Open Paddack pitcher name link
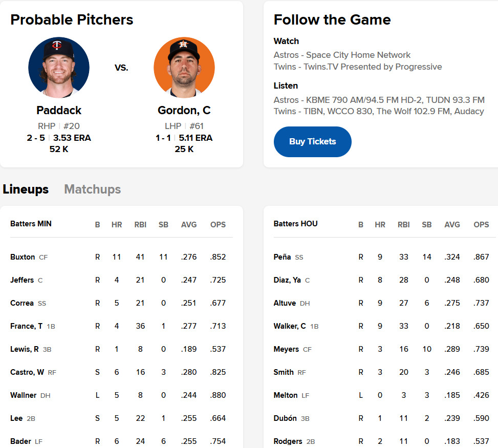 tap(59, 111)
